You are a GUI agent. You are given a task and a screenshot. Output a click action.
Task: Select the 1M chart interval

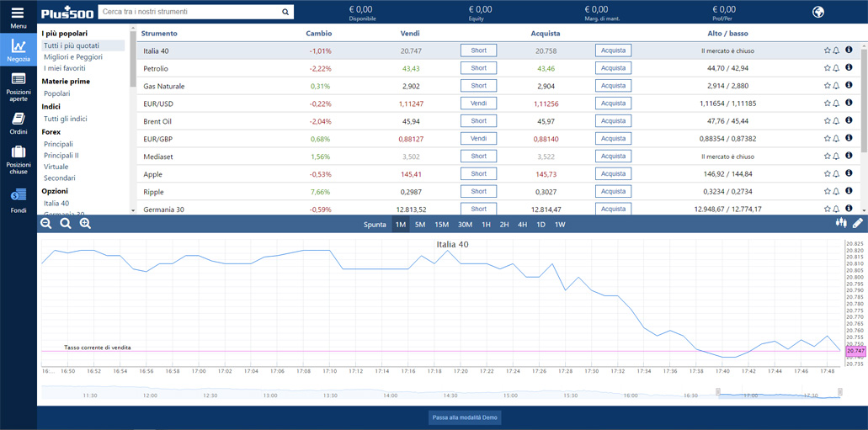[401, 225]
